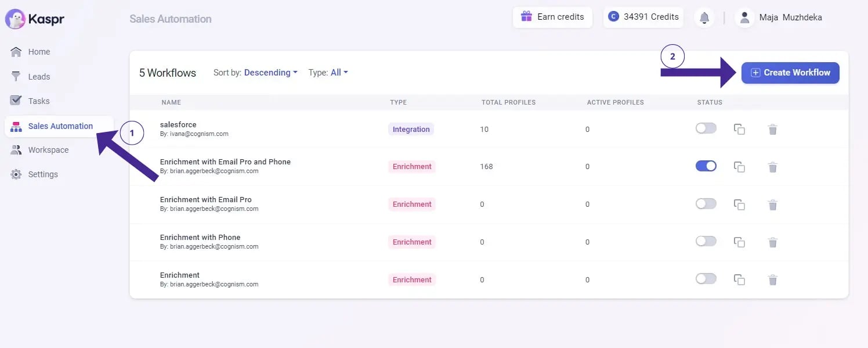Image resolution: width=868 pixels, height=348 pixels.
Task: Turn on Enrichment with Email Pro switch
Action: tap(706, 204)
